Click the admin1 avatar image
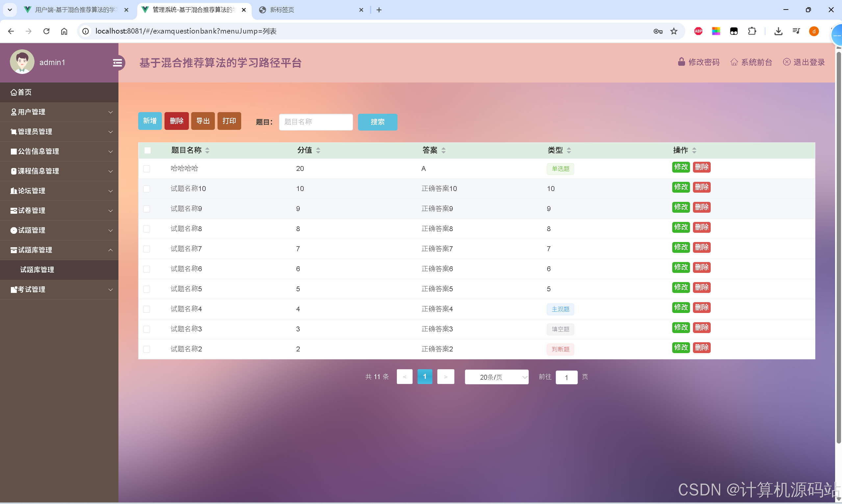This screenshot has width=842, height=504. [22, 62]
